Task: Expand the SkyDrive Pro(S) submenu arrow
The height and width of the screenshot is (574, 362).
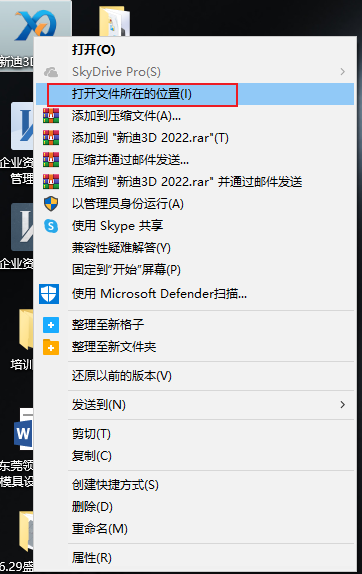Action: 343,72
